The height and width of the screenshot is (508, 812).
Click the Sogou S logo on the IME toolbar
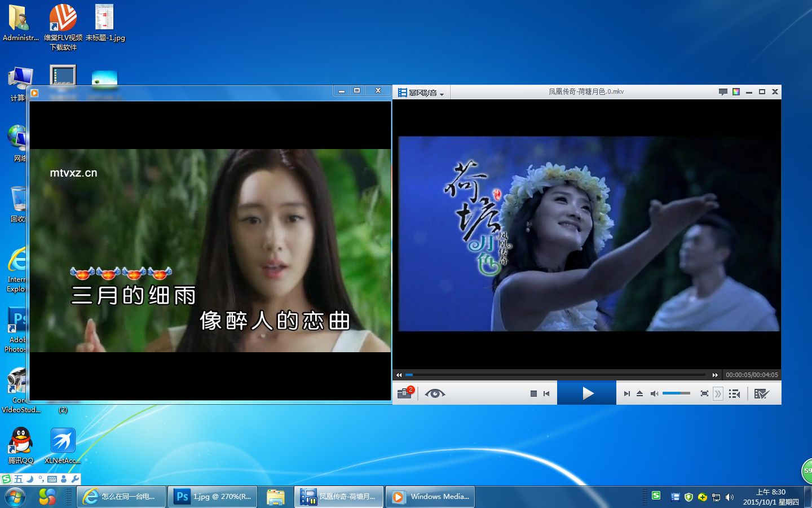coord(6,479)
